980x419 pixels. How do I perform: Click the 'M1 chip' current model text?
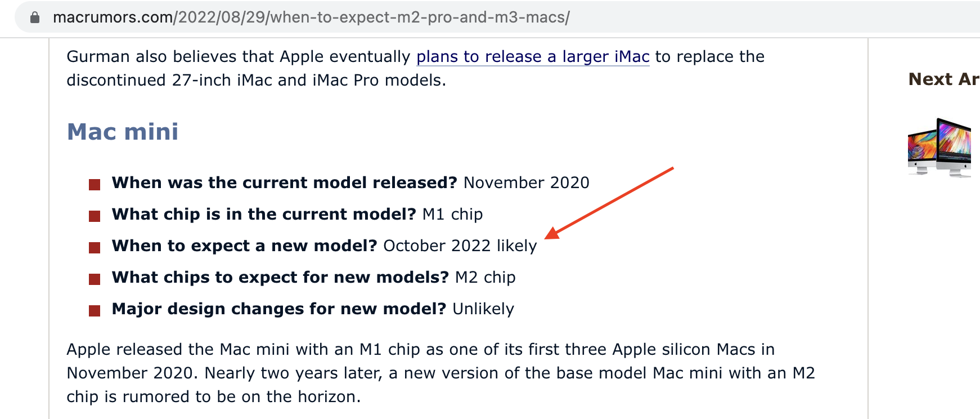[452, 215]
